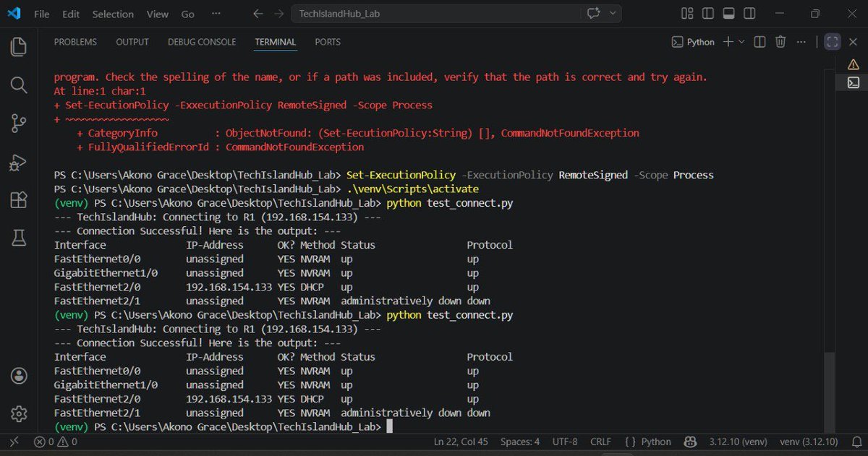Image resolution: width=868 pixels, height=456 pixels.
Task: Open the overflow menu ellipsis in menu bar
Action: (216, 14)
